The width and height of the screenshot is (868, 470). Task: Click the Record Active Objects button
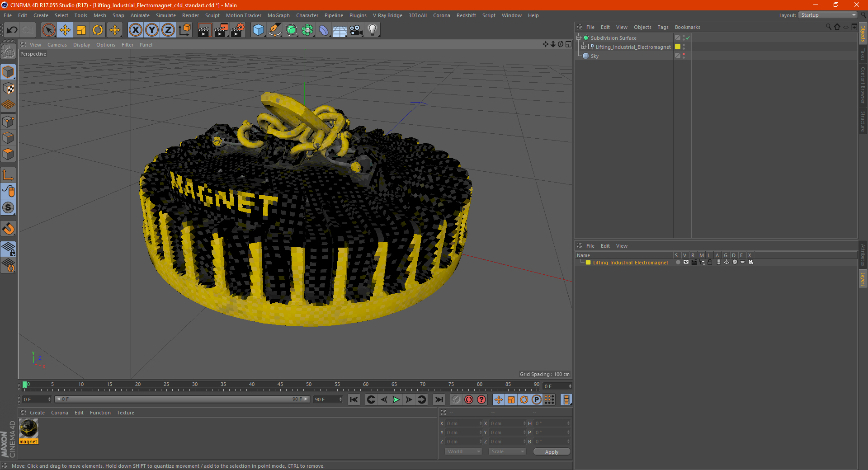click(456, 399)
